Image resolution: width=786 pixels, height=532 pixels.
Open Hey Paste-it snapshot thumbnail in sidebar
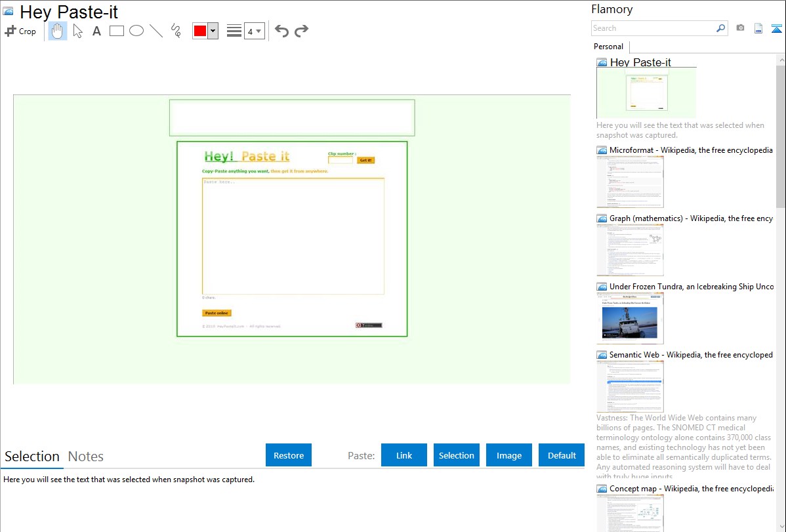tap(647, 93)
